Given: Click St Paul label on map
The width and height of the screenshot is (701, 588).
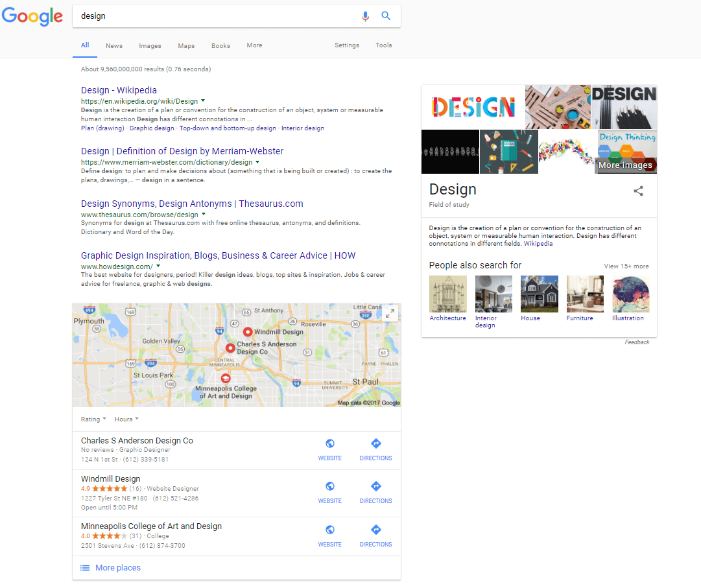Looking at the screenshot, I should (365, 382).
